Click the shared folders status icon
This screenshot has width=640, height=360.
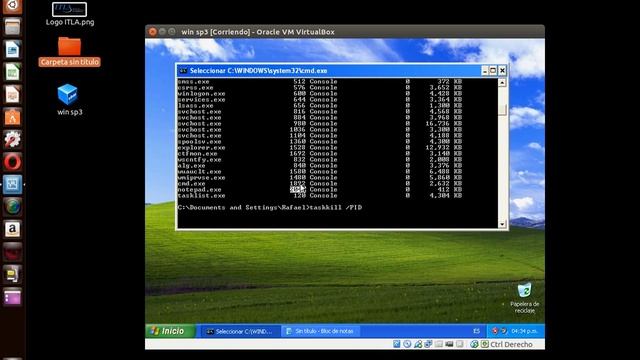point(439,344)
